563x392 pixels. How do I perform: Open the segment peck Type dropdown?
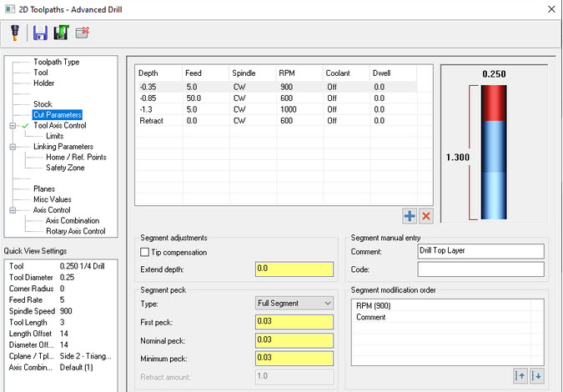(x=294, y=303)
